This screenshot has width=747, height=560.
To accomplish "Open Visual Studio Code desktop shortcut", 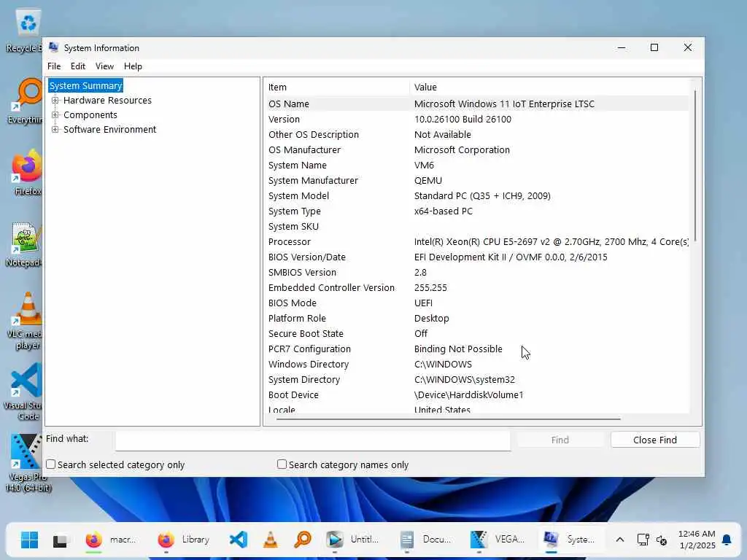I will 25,392.
